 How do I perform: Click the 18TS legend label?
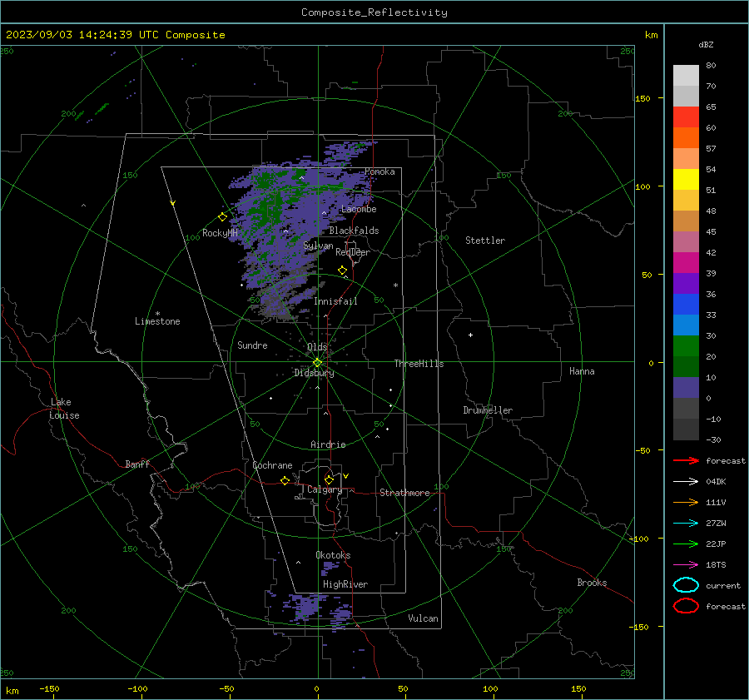716,565
